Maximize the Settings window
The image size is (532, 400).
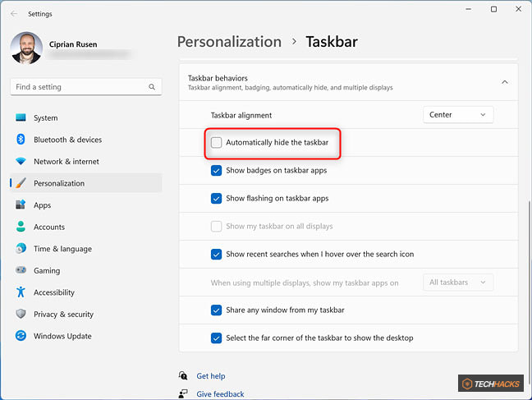tap(493, 9)
